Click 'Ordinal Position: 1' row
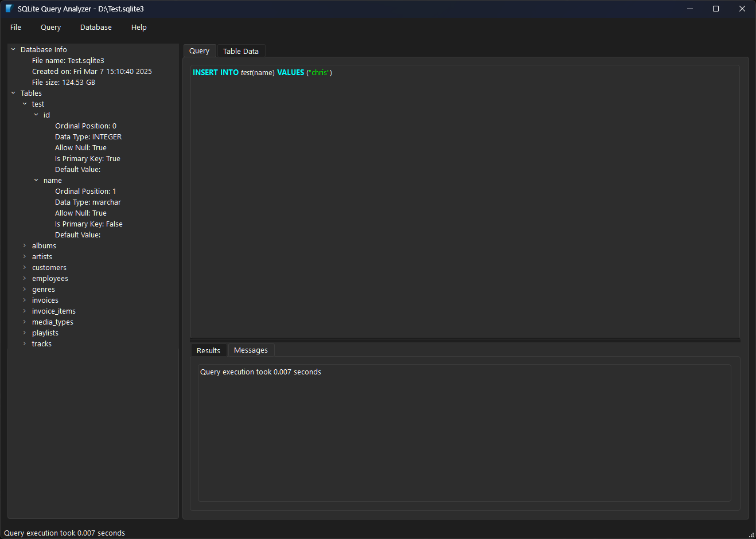Screen dimensions: 756x539 click(x=85, y=191)
